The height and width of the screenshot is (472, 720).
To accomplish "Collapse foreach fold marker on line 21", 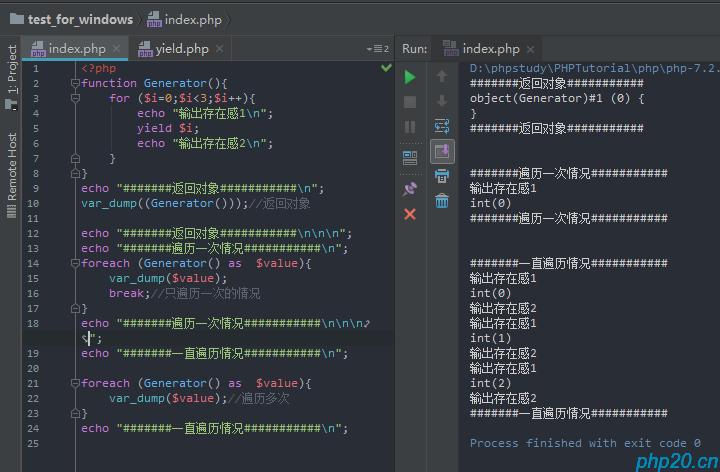I will (75, 383).
